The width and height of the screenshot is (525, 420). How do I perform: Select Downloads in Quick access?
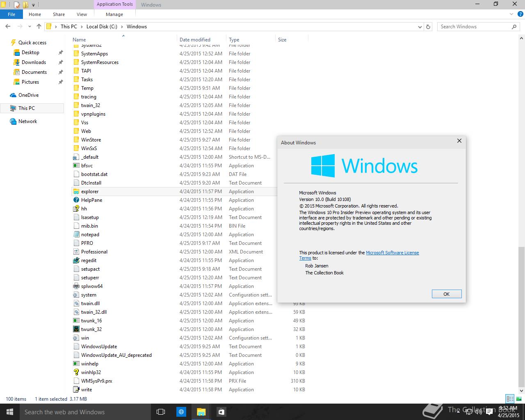tap(34, 62)
